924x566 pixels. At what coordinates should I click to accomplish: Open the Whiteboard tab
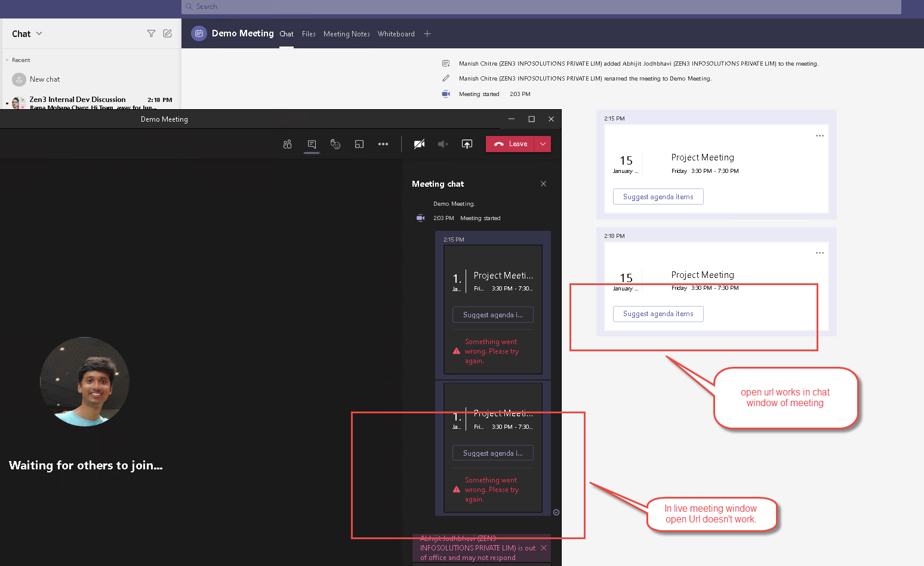click(x=396, y=34)
